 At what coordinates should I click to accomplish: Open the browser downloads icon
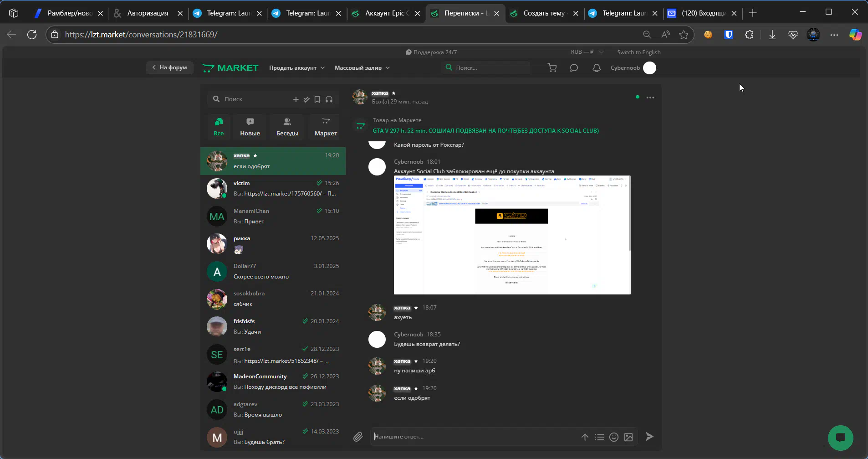(772, 35)
